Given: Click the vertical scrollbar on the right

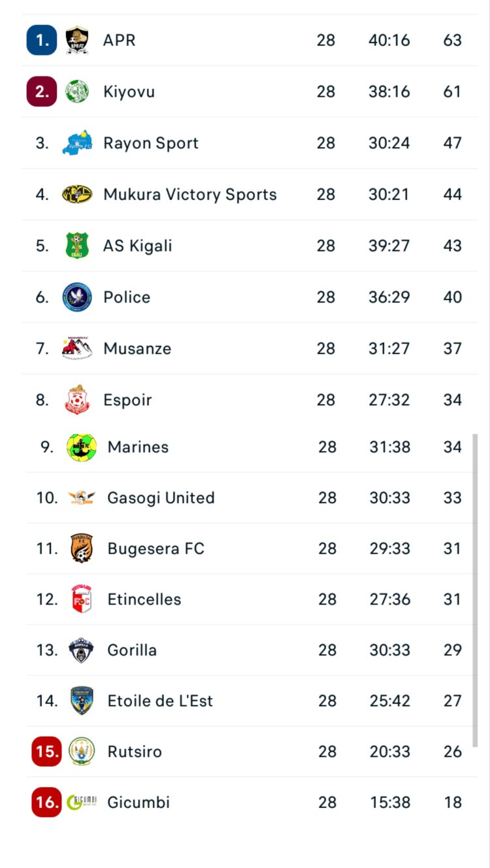Looking at the screenshot, I should 475,588.
